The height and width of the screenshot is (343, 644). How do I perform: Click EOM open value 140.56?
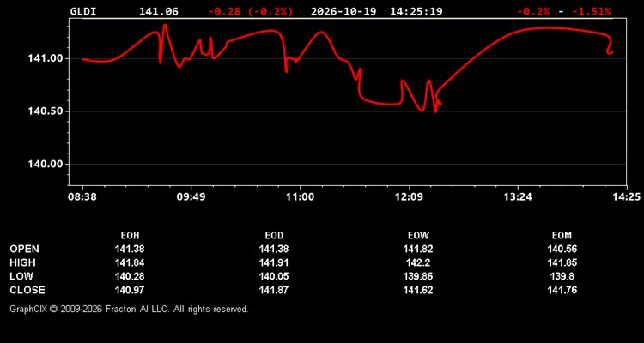562,249
